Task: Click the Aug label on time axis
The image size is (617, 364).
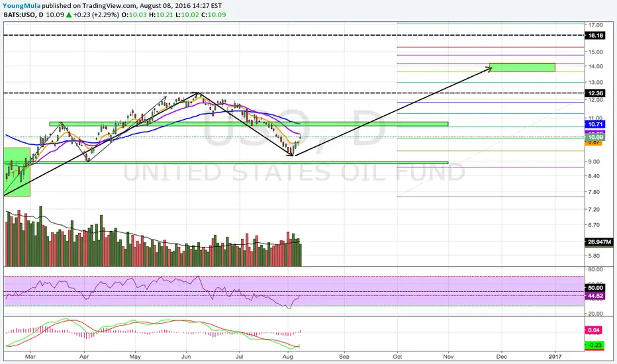Action: [288, 357]
